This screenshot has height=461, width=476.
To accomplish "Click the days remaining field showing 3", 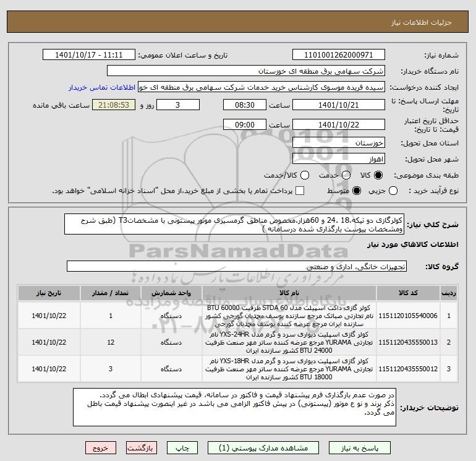I will coord(178,105).
